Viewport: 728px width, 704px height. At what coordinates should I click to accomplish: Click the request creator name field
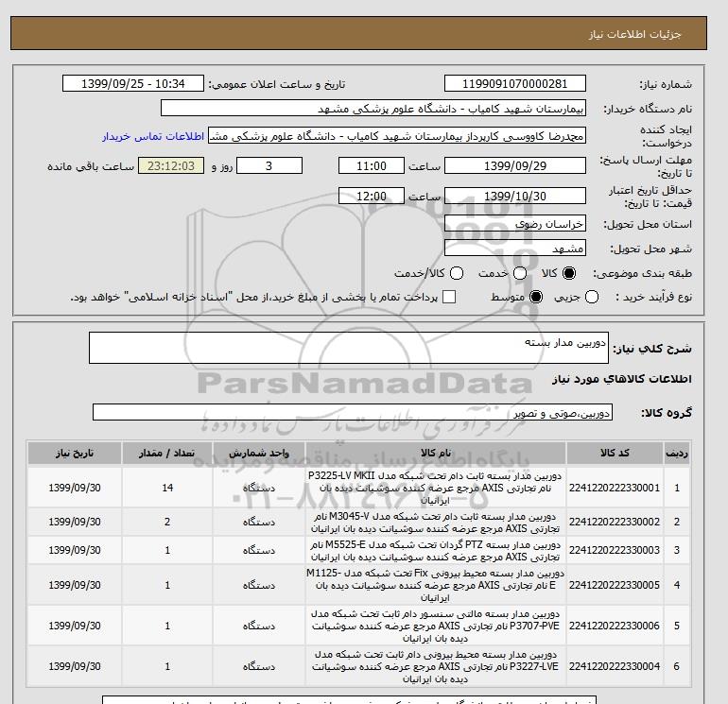coord(397,135)
